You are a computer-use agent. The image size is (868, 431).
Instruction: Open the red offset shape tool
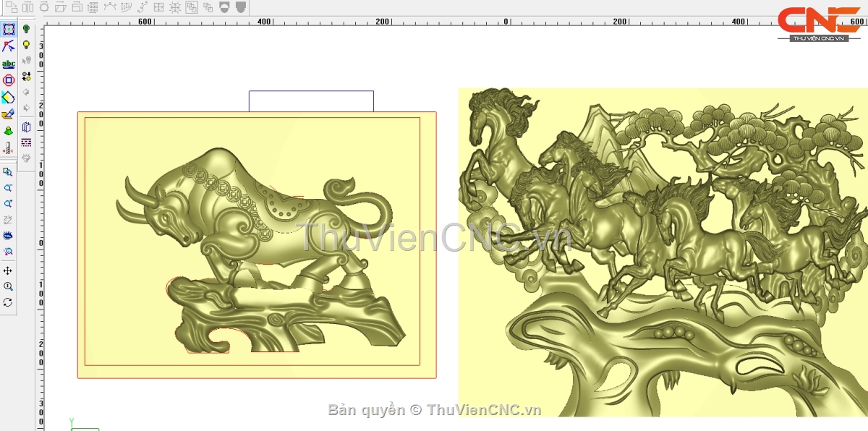click(9, 80)
